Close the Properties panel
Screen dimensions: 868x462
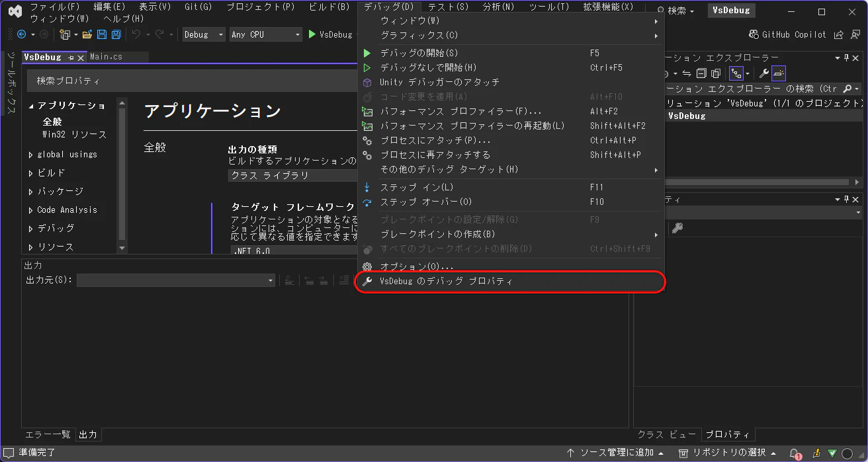pos(857,200)
